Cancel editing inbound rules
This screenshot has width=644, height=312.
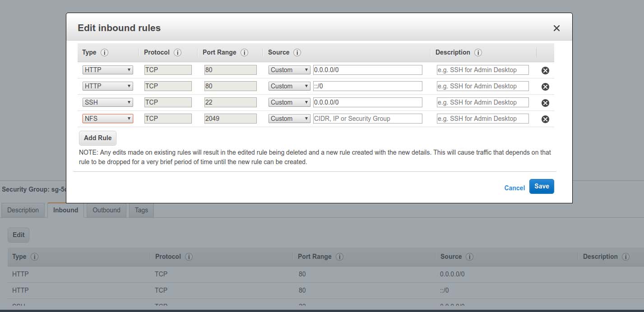514,188
